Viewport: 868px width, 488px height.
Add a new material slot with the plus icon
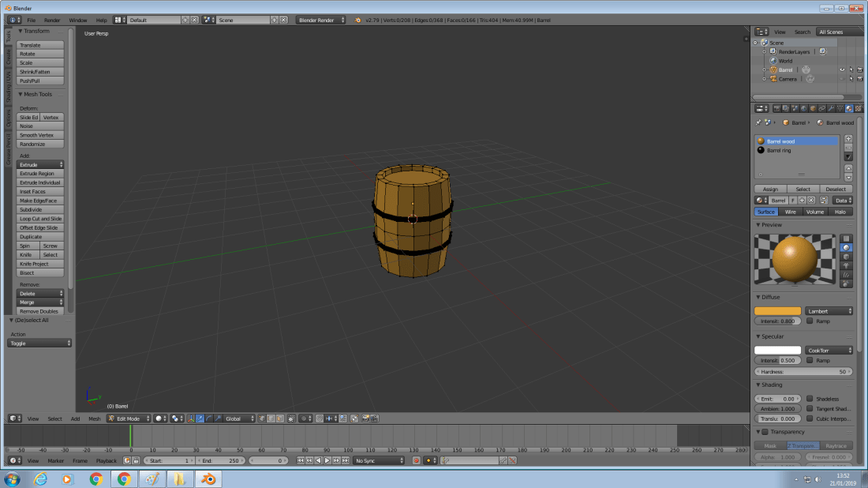pos(848,138)
